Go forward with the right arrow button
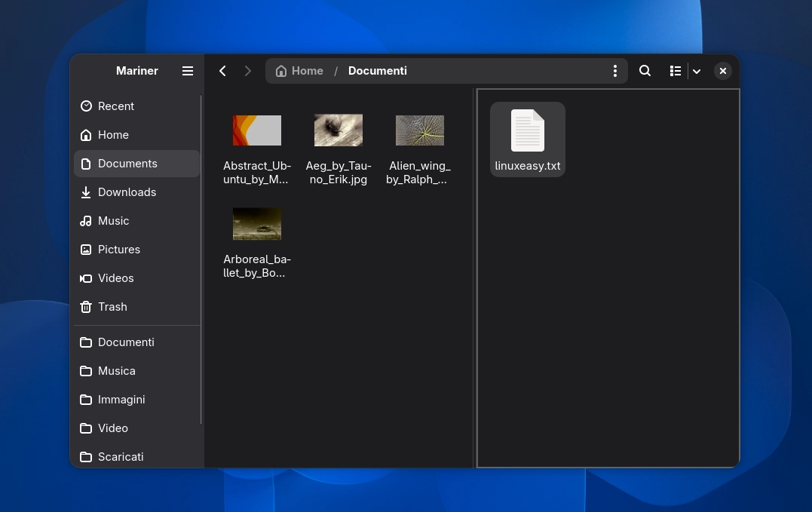 click(x=247, y=71)
